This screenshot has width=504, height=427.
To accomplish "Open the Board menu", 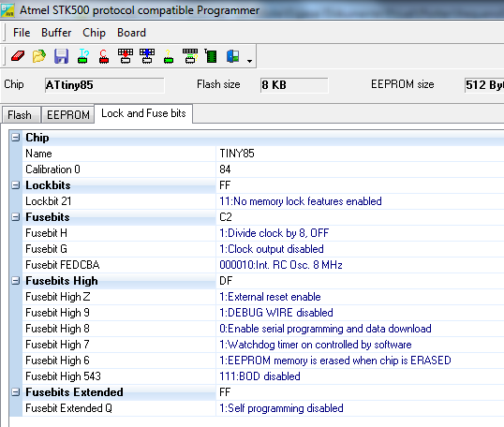I will [131, 33].
